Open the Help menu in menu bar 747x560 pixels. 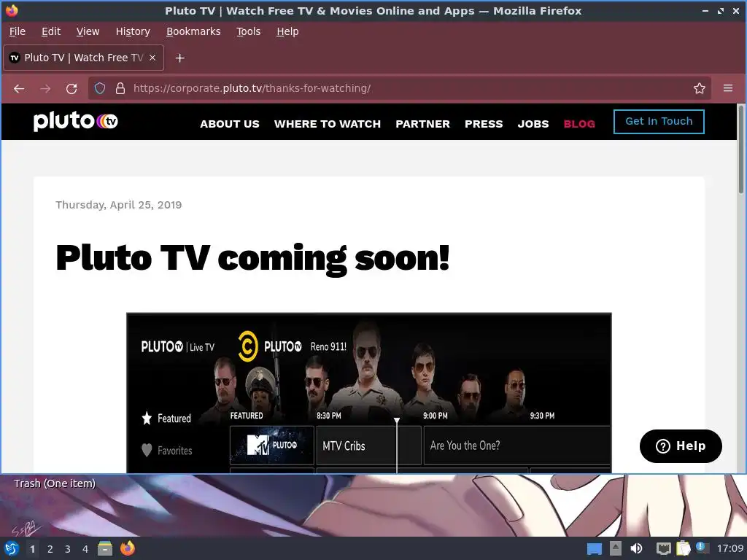287,31
